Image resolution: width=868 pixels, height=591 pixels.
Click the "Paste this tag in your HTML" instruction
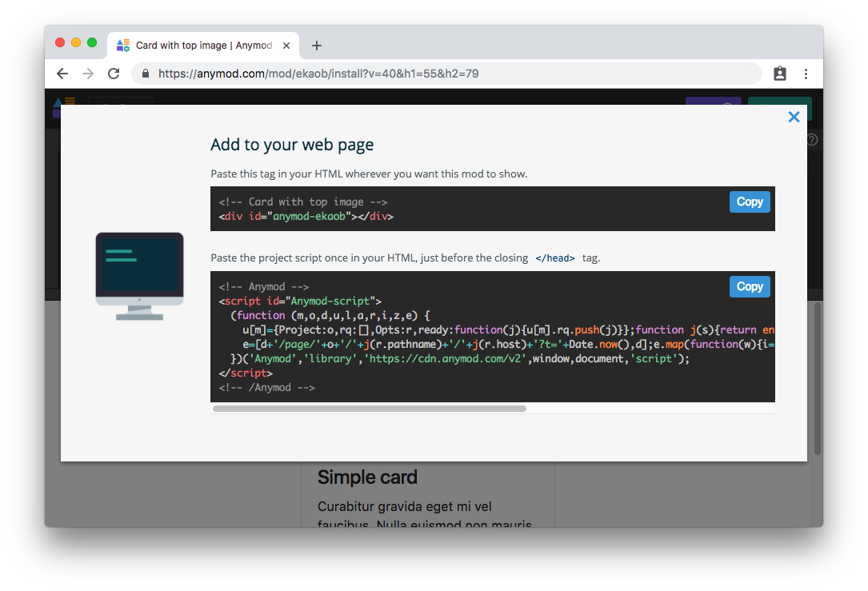pos(369,174)
